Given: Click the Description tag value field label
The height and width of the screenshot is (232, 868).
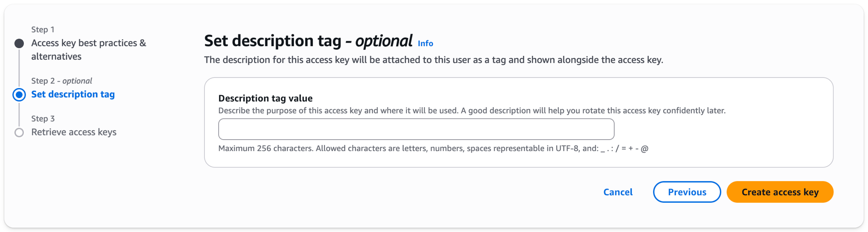Looking at the screenshot, I should [265, 98].
